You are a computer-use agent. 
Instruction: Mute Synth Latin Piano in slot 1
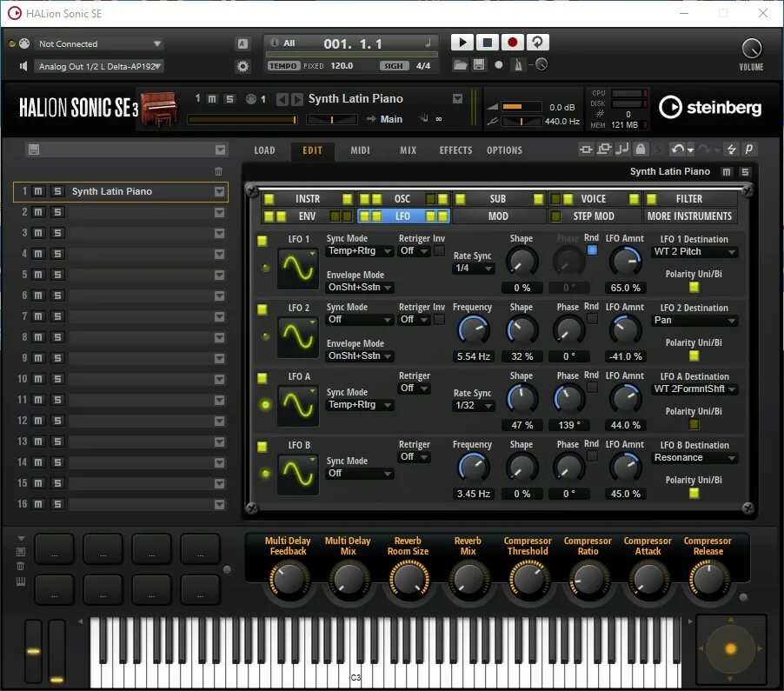coord(38,191)
